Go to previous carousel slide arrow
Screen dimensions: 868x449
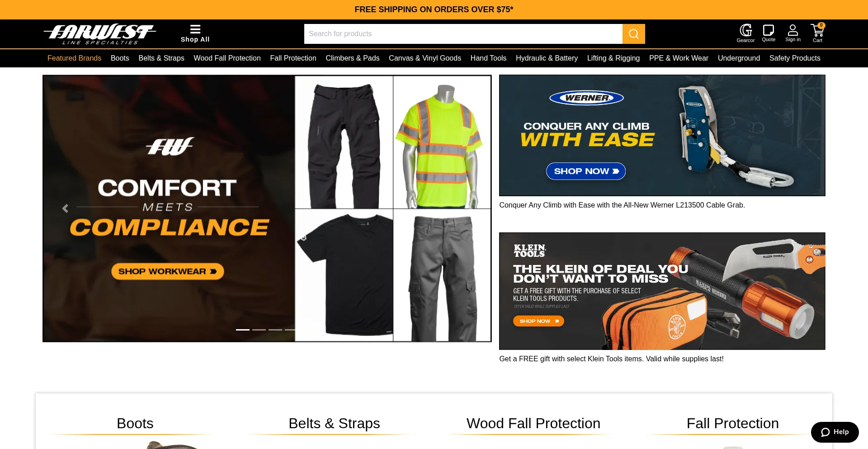tap(66, 208)
